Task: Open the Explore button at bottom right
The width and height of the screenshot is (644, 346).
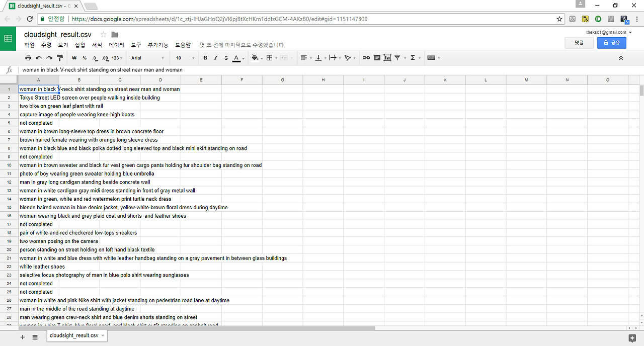Action: tap(632, 337)
